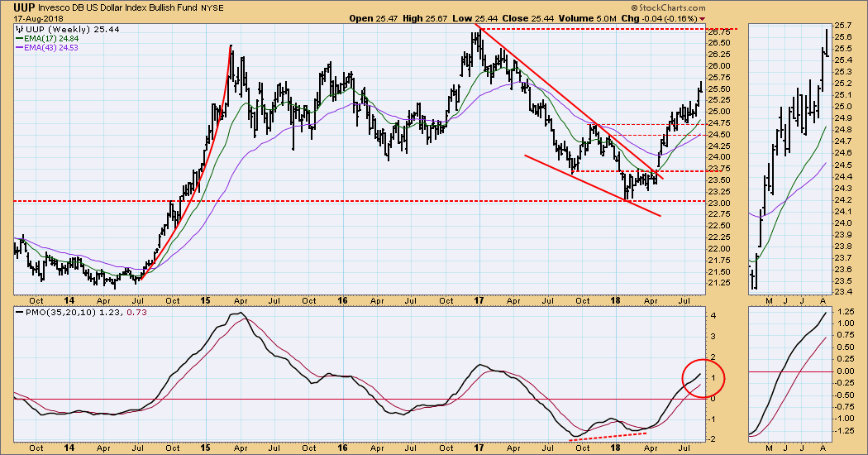Click the High 25.67 value
Image resolution: width=868 pixels, height=455 pixels.
[426, 18]
